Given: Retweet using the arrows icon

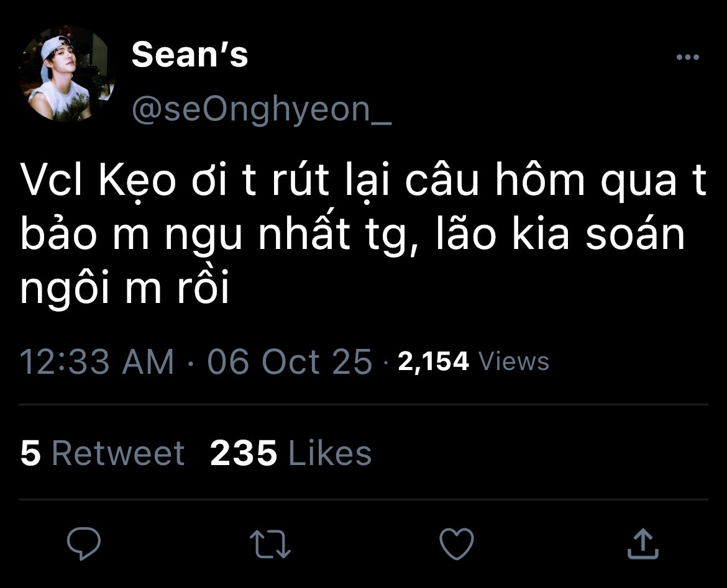Looking at the screenshot, I should [x=270, y=543].
